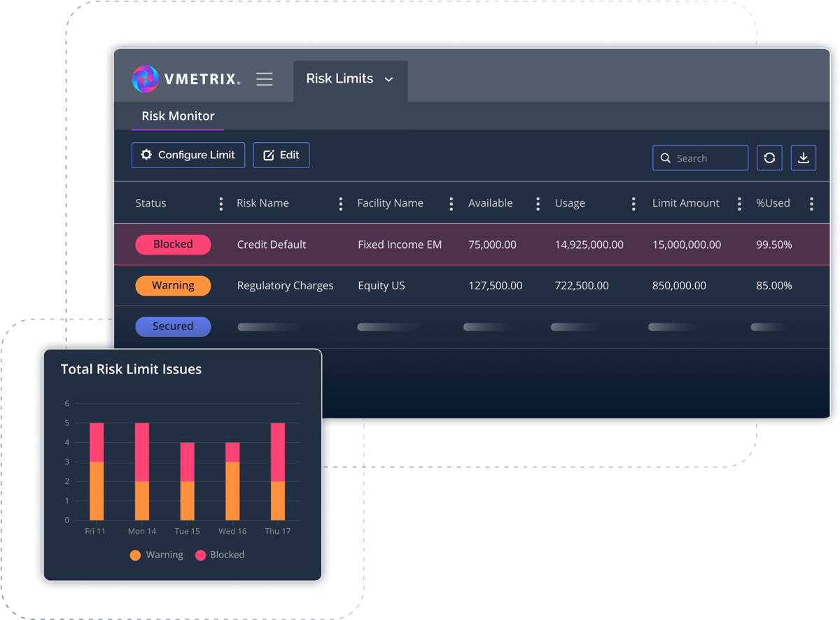Expand the Risk Limits dropdown chevron

tap(389, 79)
